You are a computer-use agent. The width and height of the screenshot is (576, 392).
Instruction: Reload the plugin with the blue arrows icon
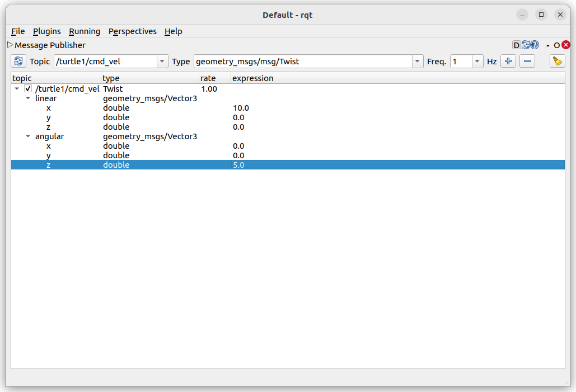(525, 45)
